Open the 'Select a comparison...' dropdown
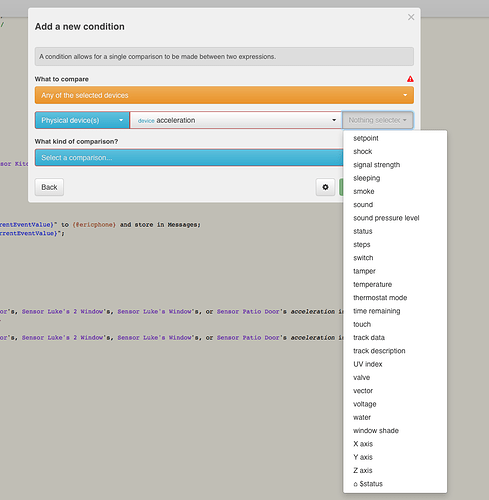This screenshot has width=489, height=500. tap(189, 158)
